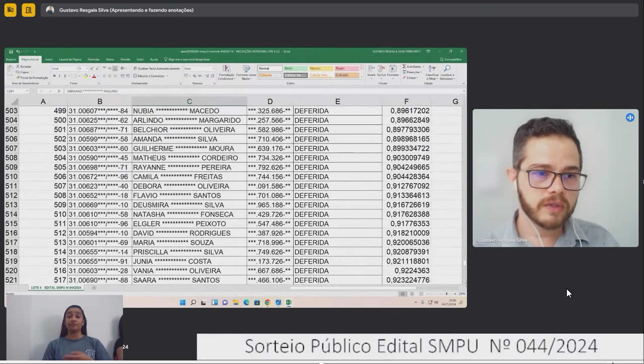
Task: Open the Layout da Página tab
Action: click(x=70, y=59)
